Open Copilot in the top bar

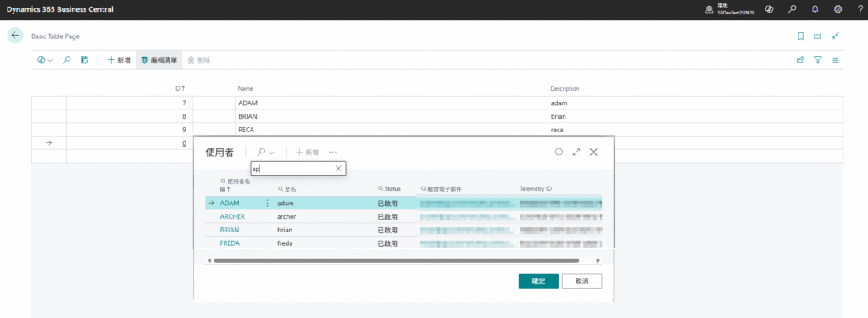point(769,8)
